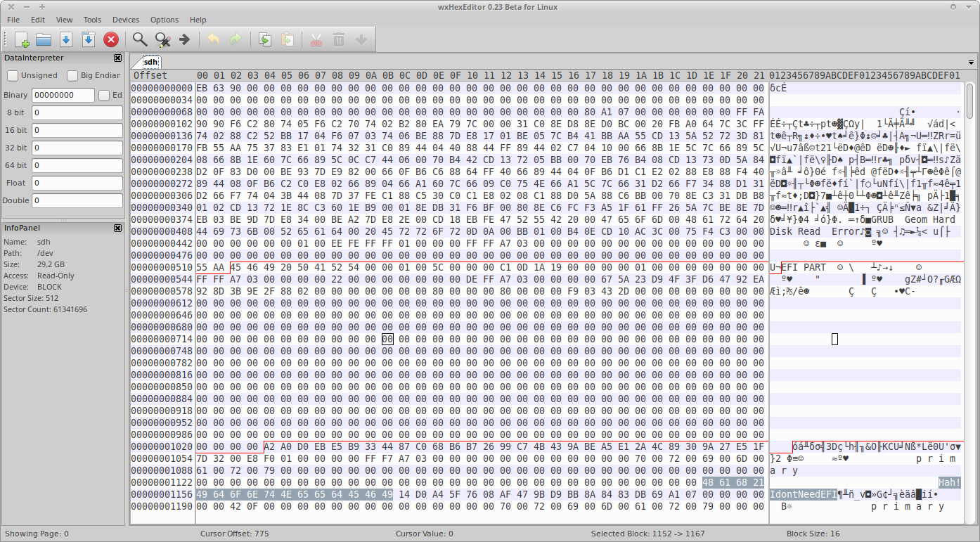Close the DataInterpreter panel
The height and width of the screenshot is (542, 980).
117,58
